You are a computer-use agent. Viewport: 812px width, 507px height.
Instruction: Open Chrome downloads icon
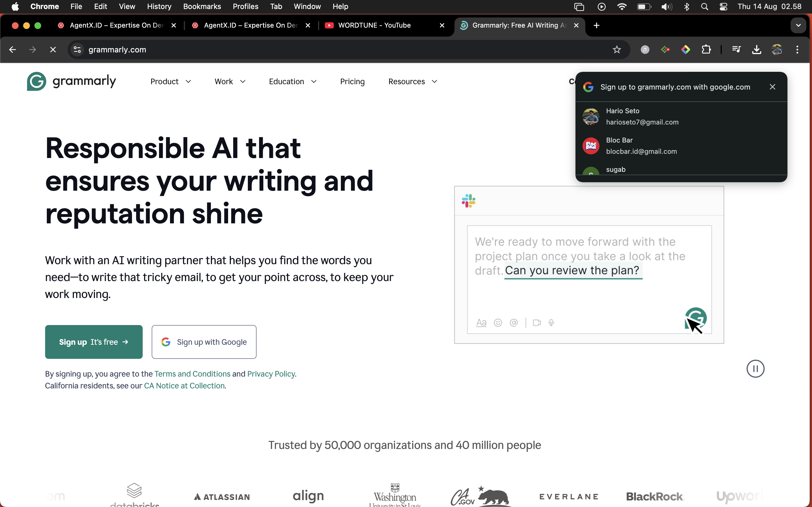[756, 50]
